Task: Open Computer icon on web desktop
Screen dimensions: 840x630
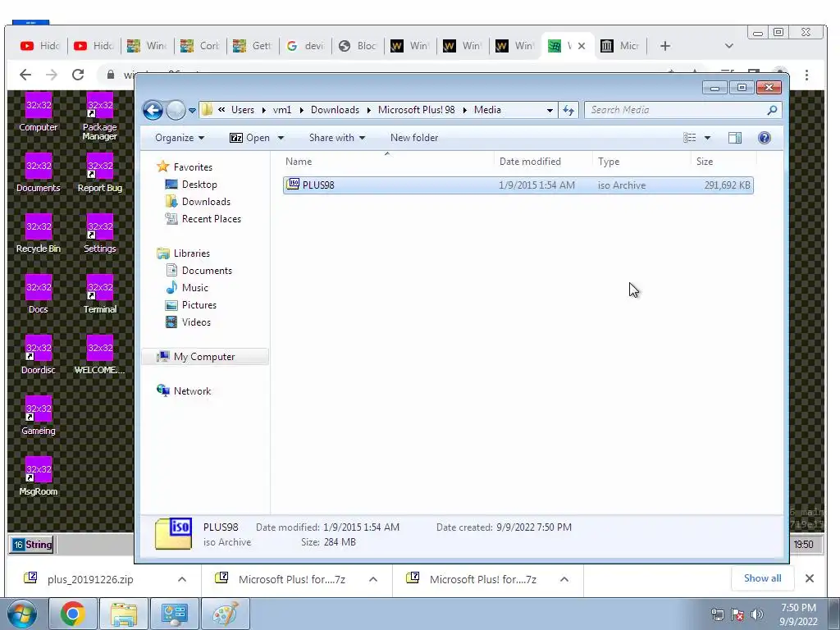Action: pos(38,112)
